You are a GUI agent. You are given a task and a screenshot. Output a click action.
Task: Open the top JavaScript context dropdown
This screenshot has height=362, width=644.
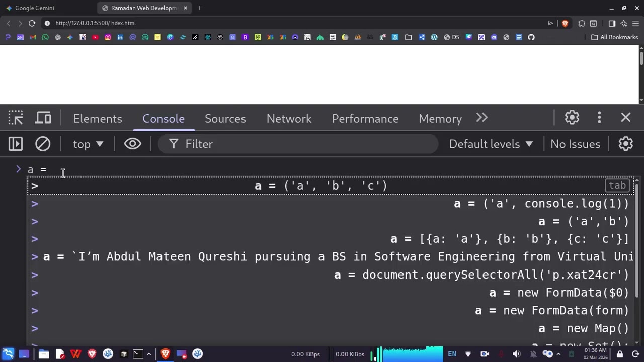coord(88,144)
